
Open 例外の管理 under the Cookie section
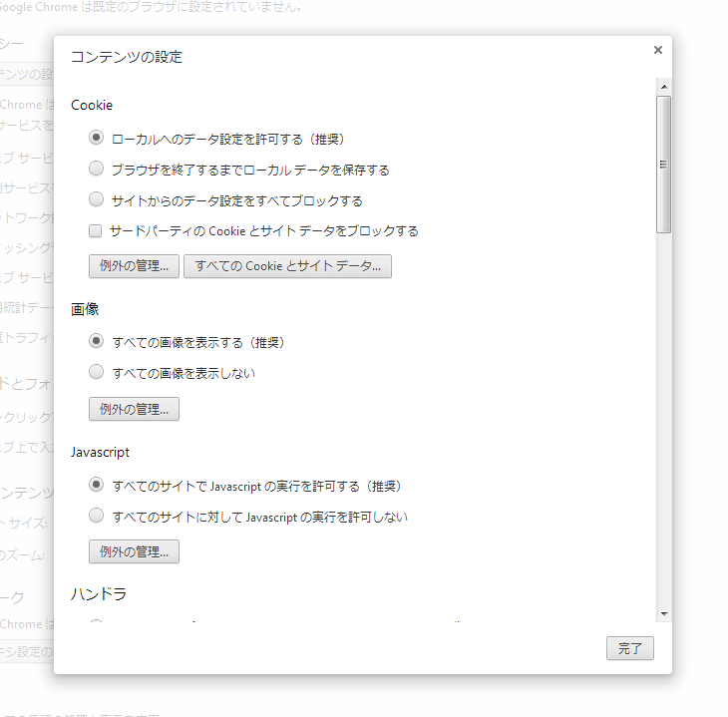tap(134, 265)
